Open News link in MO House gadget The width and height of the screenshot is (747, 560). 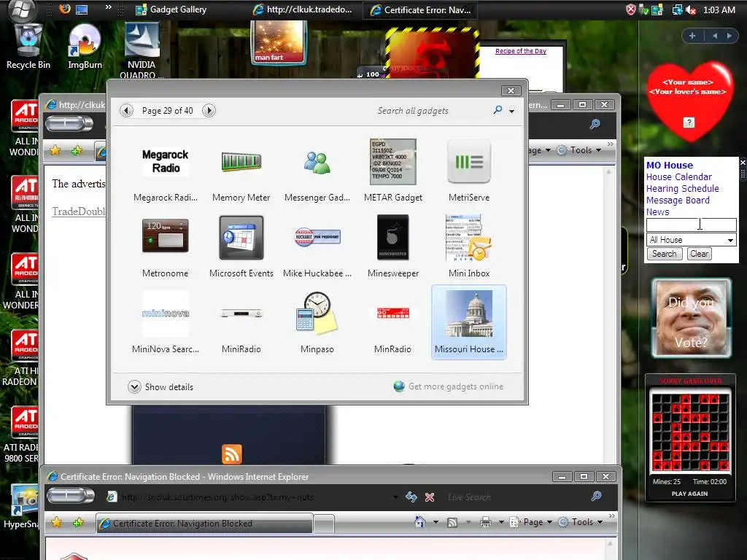coord(657,212)
